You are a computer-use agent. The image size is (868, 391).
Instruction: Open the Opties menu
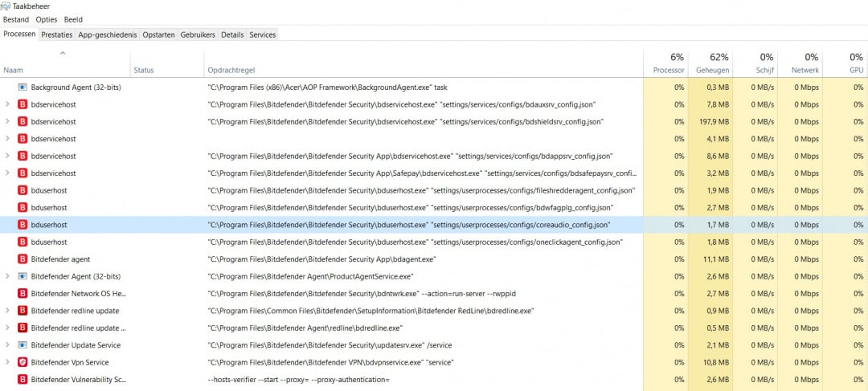tap(47, 19)
